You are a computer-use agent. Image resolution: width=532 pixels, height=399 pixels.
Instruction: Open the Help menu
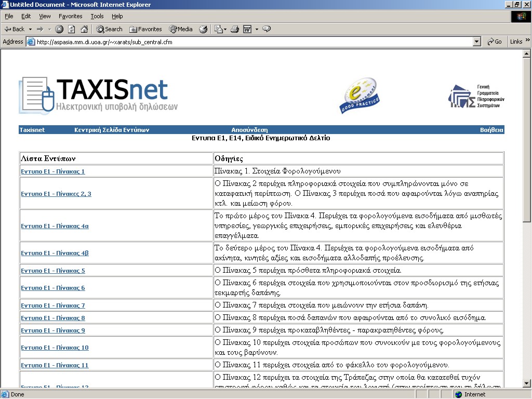(x=117, y=16)
